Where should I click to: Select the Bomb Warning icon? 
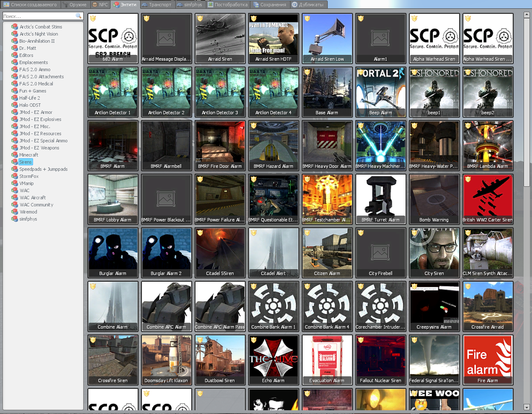[x=434, y=199]
